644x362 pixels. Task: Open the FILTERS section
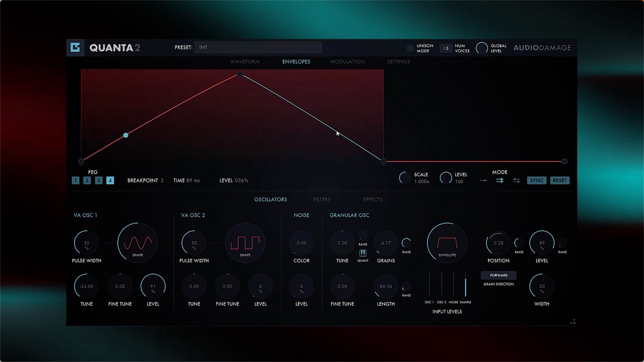[x=322, y=199]
